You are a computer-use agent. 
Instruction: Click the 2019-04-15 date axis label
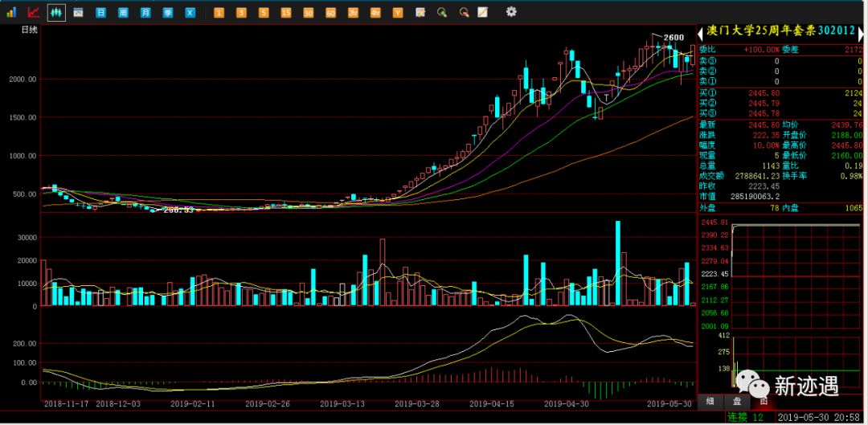pos(492,404)
